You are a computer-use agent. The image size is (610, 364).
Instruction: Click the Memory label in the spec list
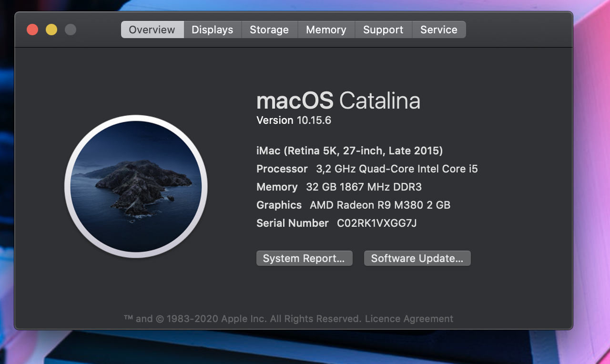pos(277,187)
